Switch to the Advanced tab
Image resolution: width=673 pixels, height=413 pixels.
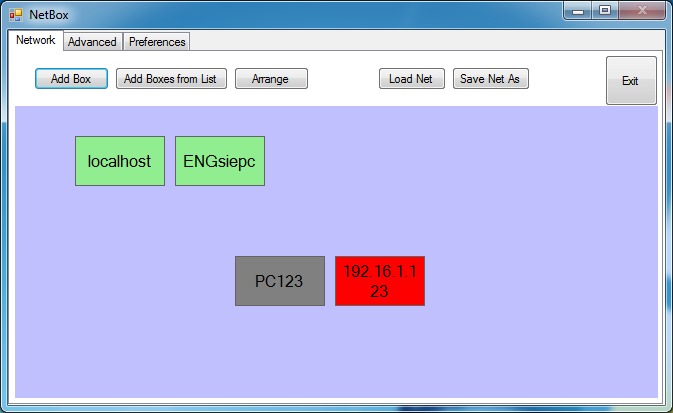tap(93, 42)
